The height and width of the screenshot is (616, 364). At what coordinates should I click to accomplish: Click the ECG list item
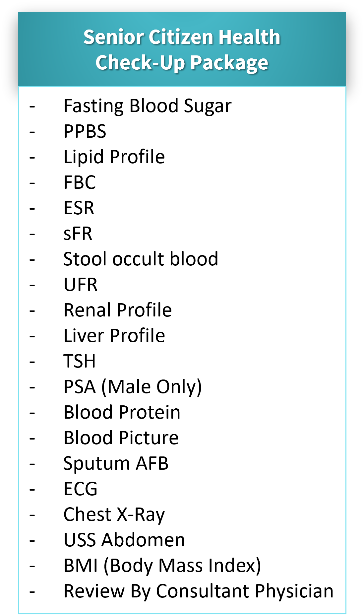81,489
